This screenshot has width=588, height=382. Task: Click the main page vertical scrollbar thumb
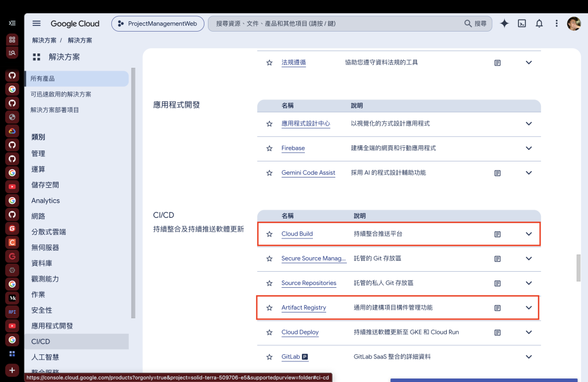578,268
